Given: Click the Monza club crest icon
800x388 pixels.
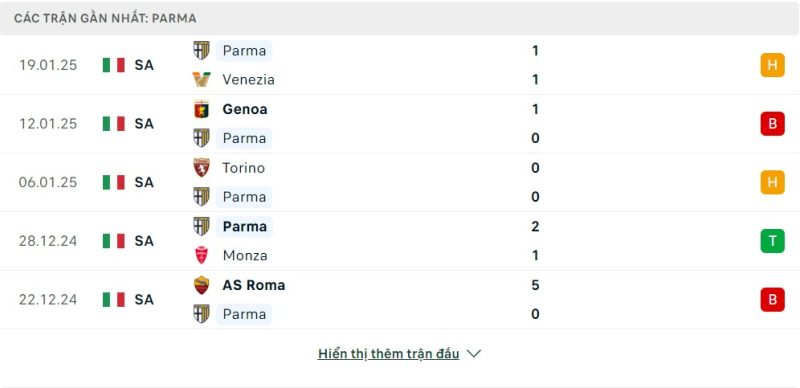Looking at the screenshot, I should [x=202, y=255].
